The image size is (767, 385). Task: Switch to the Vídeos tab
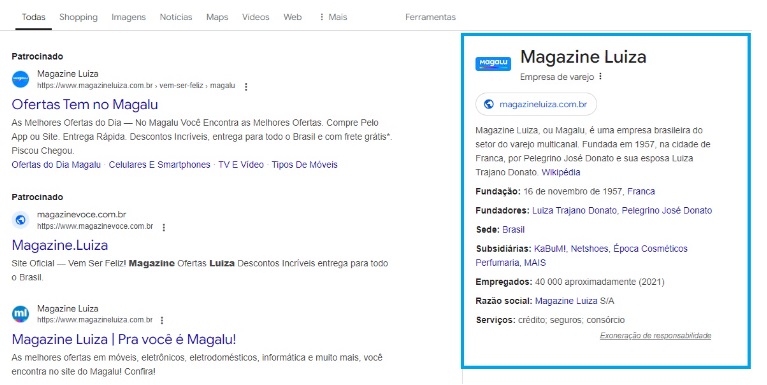255,17
